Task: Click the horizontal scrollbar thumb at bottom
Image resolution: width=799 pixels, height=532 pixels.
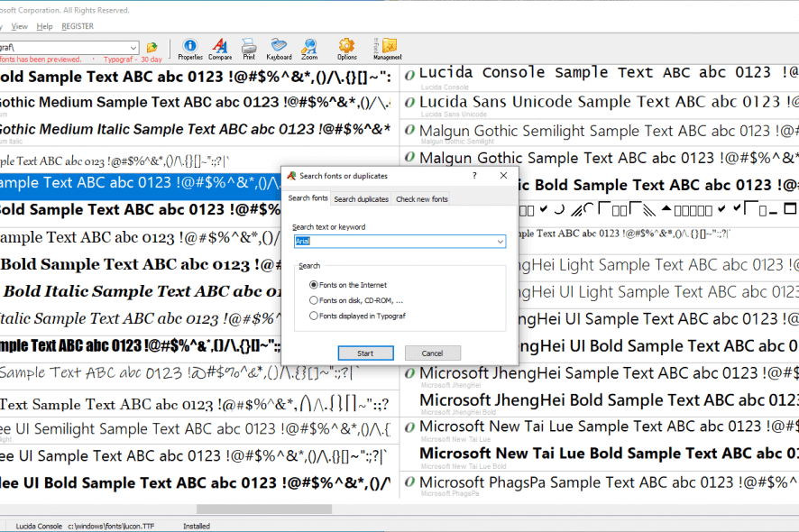Action: pos(264,509)
